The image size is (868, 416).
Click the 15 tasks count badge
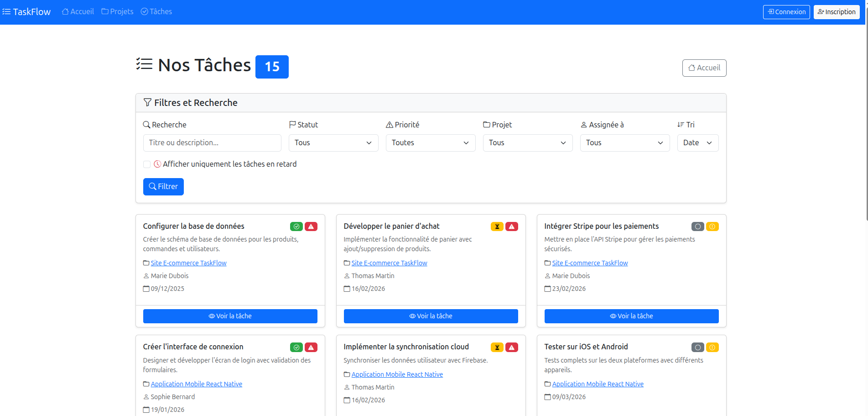272,67
